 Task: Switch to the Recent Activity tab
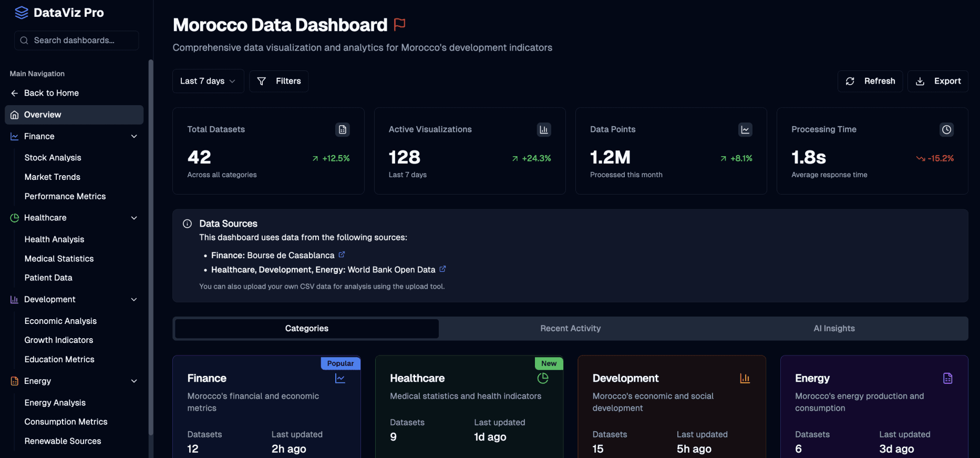tap(570, 328)
